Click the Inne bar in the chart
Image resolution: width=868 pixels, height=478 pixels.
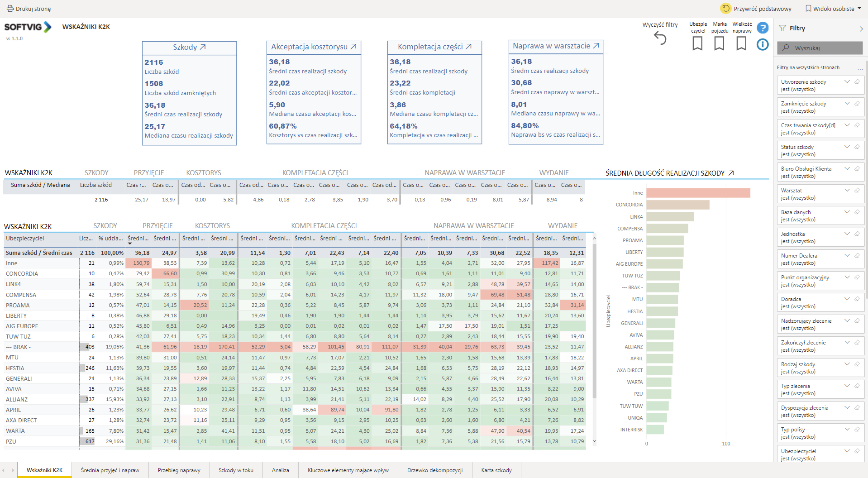[x=698, y=193]
